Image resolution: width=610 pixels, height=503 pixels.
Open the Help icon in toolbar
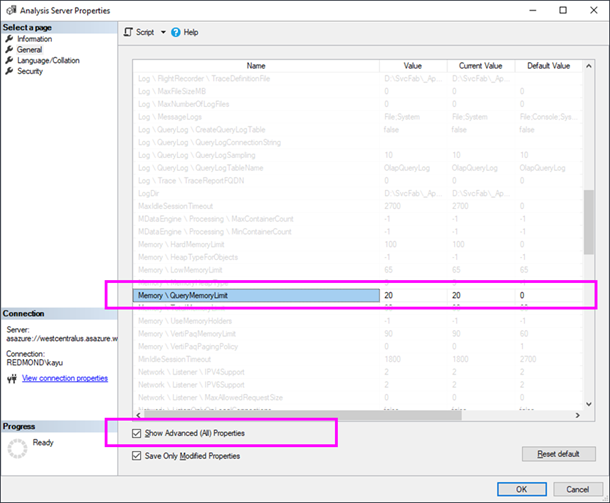pos(176,32)
